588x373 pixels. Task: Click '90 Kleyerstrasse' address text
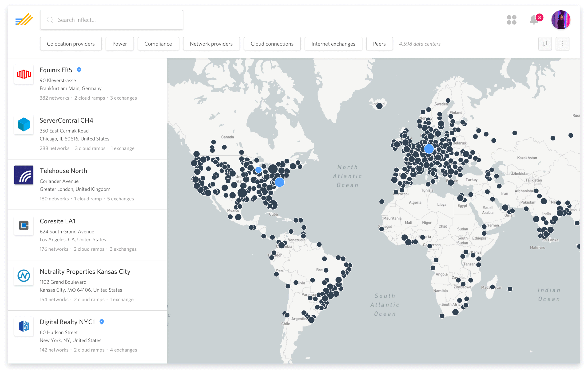(x=58, y=81)
